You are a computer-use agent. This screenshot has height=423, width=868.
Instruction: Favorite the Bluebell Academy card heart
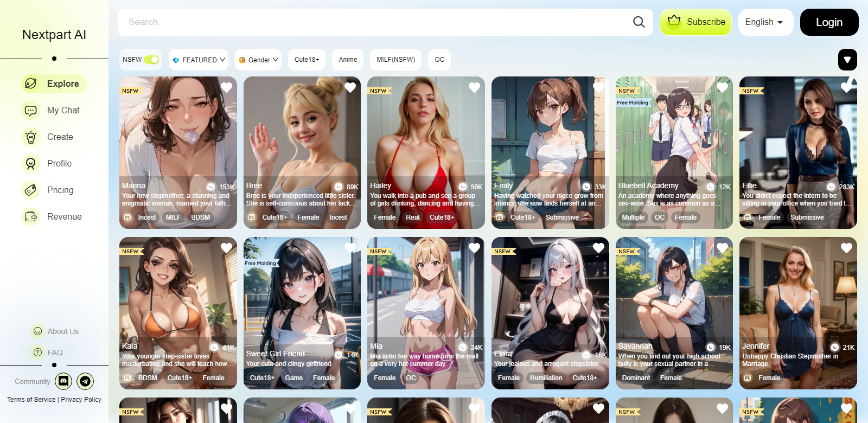tap(723, 87)
